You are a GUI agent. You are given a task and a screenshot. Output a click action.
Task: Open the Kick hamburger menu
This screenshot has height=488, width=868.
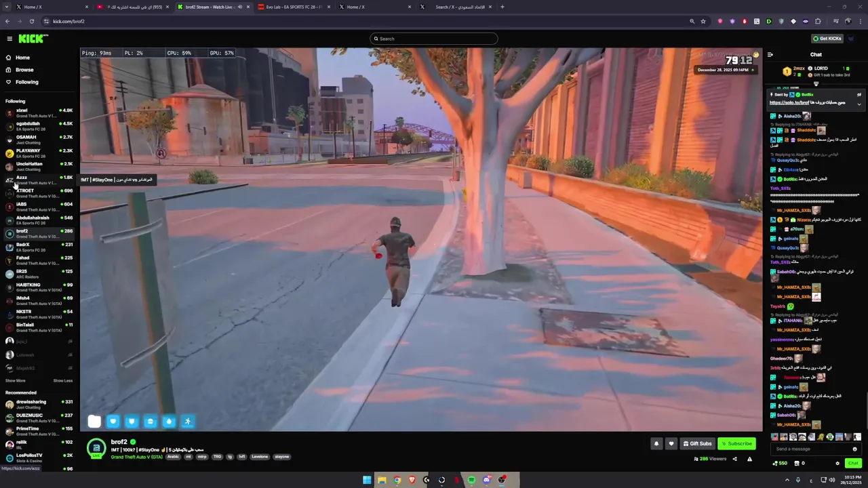coord(9,39)
